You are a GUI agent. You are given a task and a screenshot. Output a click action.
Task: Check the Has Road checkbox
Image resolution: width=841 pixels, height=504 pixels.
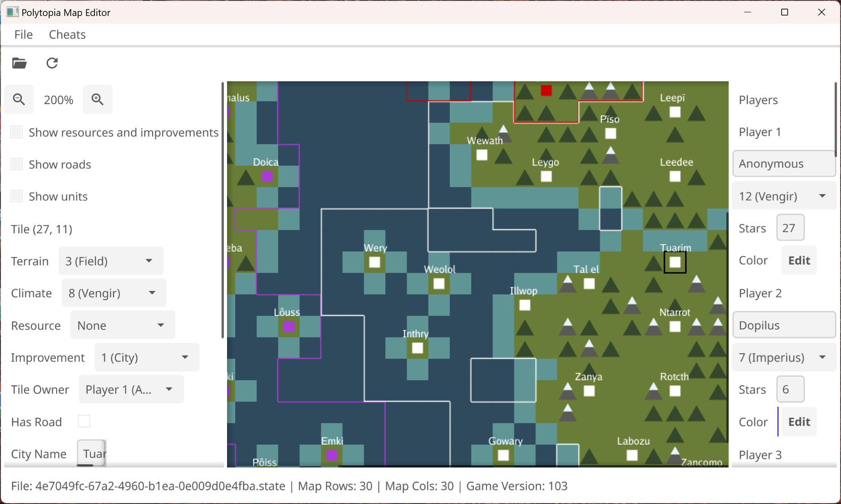click(84, 421)
